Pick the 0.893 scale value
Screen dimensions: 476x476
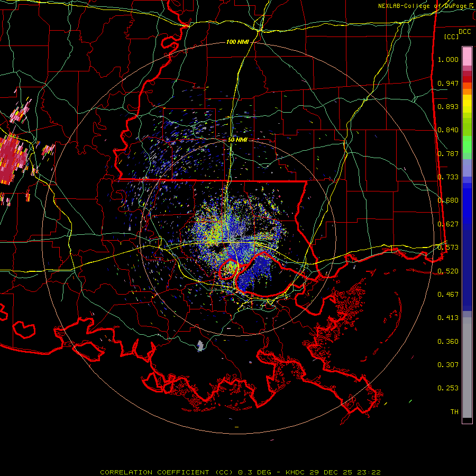pyautogui.click(x=448, y=106)
